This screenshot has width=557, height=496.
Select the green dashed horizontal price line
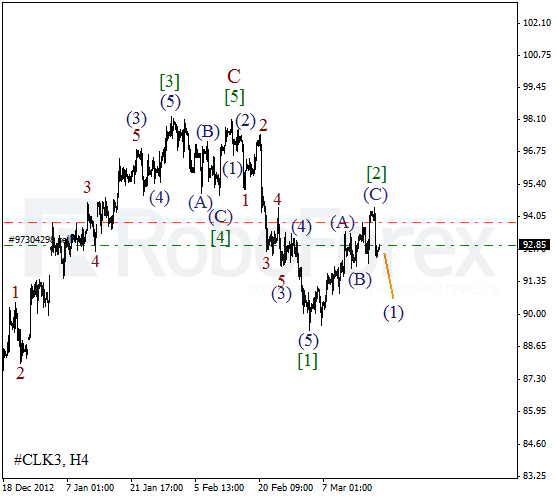(259, 245)
